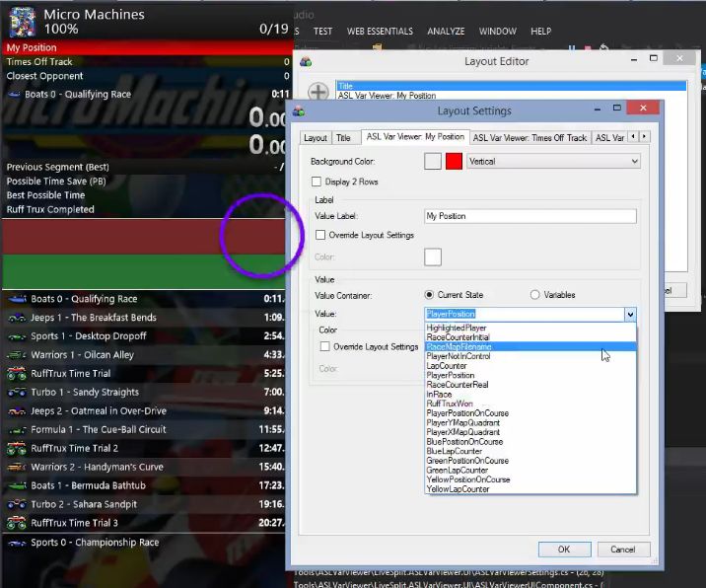
Task: Open the HELP menu
Action: (540, 32)
